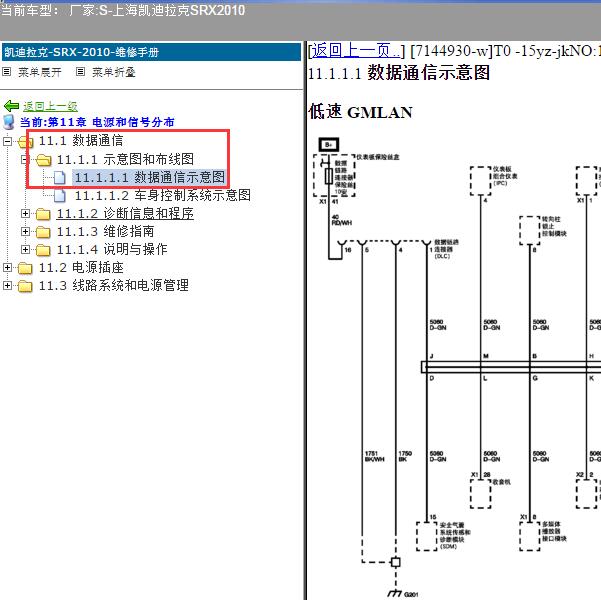Open 11.1.1.1 数据通信示意图 tree item

(150, 178)
